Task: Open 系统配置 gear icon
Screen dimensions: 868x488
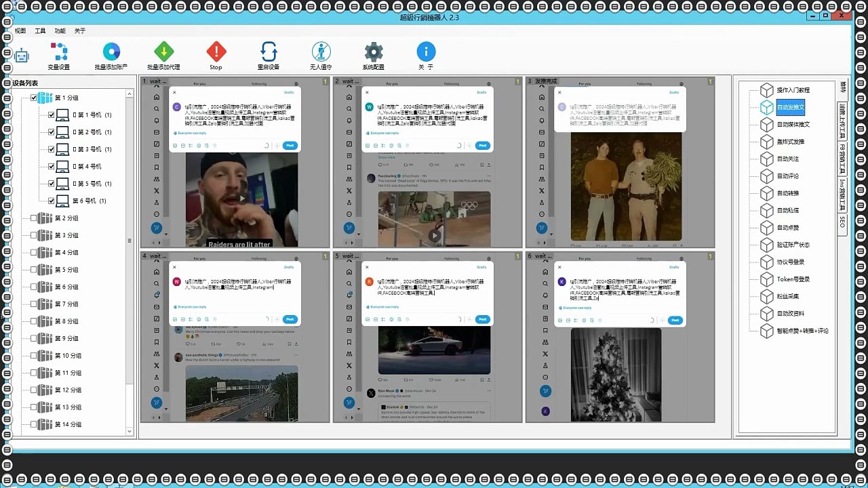Action: 374,52
